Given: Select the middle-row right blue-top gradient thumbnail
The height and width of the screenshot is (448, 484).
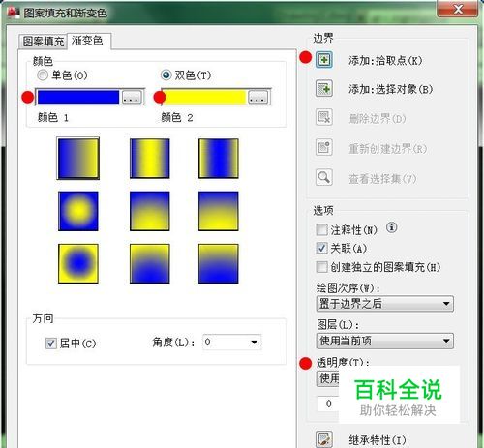Looking at the screenshot, I should pyautogui.click(x=219, y=211).
